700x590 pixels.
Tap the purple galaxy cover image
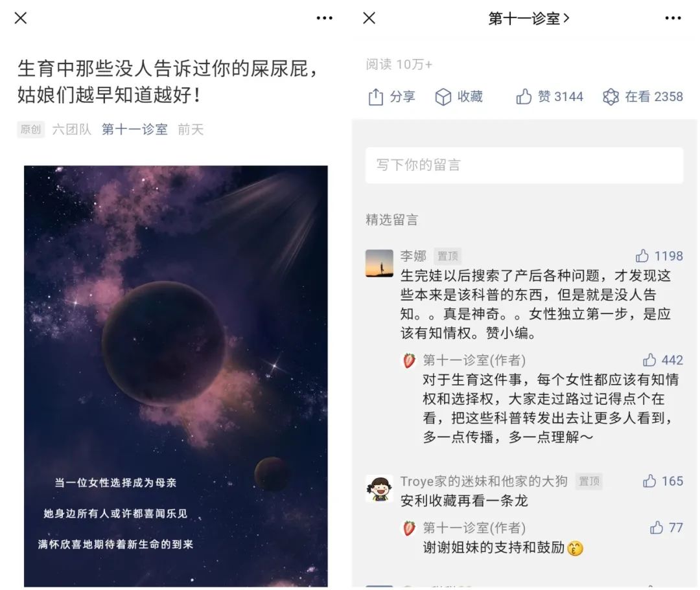coord(176,376)
